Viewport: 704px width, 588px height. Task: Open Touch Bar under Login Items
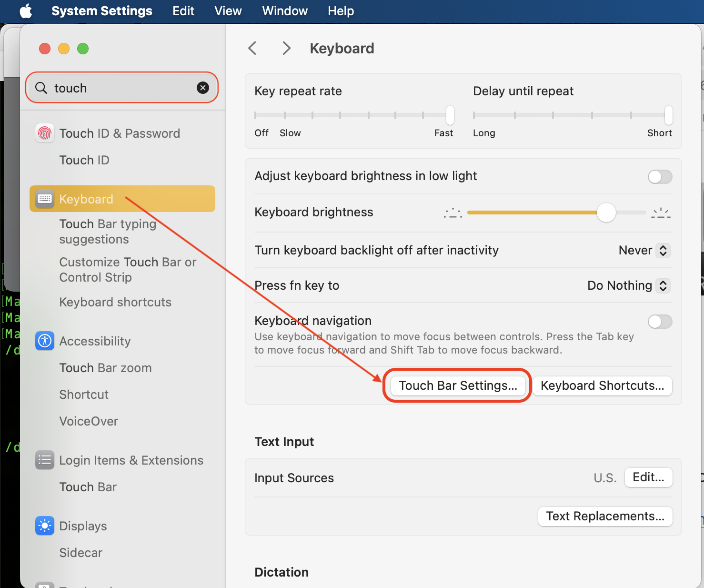(x=88, y=487)
